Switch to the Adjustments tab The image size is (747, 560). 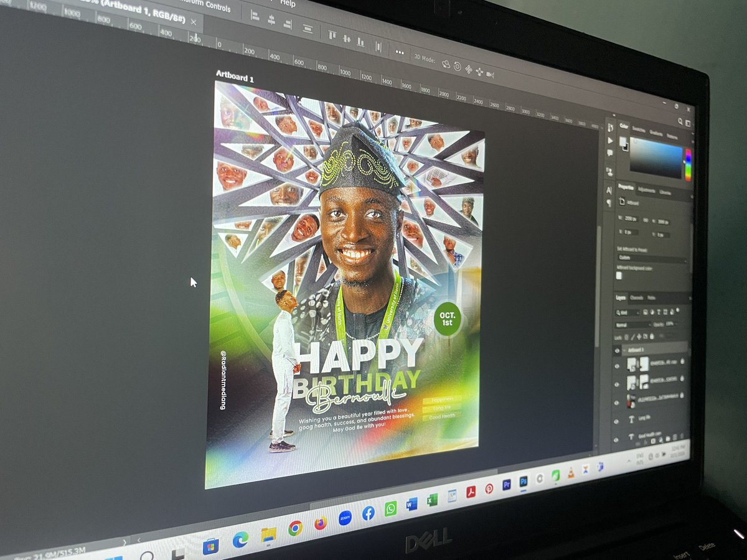pos(647,189)
